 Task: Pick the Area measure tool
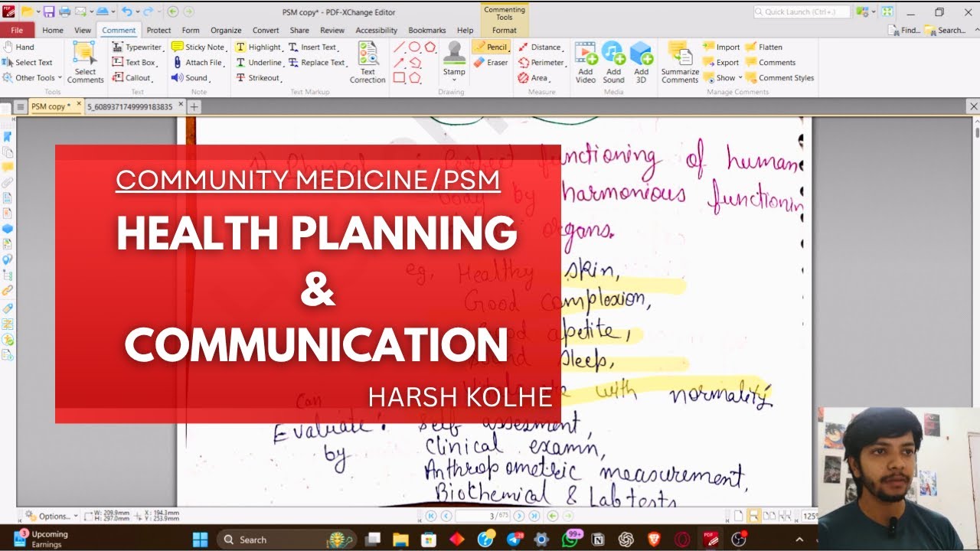click(x=534, y=78)
